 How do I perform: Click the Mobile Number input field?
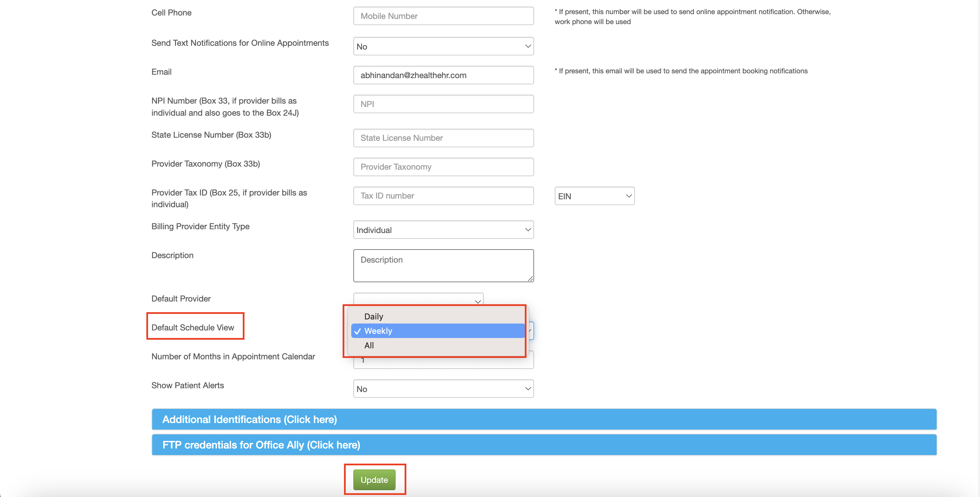(443, 16)
